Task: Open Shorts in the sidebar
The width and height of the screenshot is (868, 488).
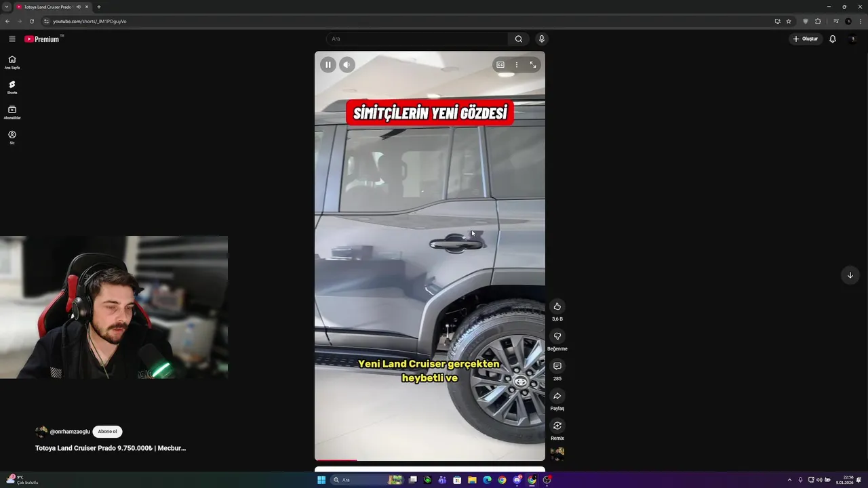Action: pyautogui.click(x=12, y=87)
